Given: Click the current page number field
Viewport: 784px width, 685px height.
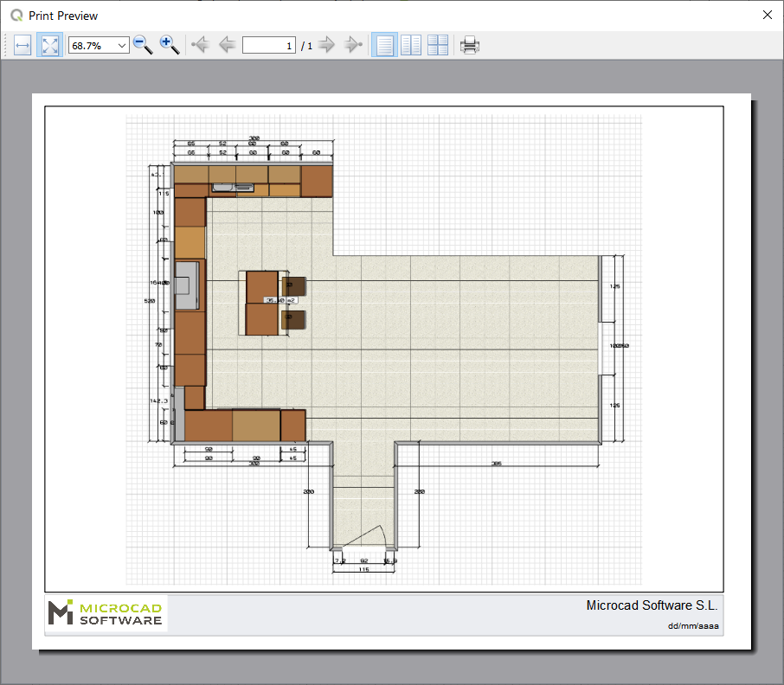Looking at the screenshot, I should [269, 45].
